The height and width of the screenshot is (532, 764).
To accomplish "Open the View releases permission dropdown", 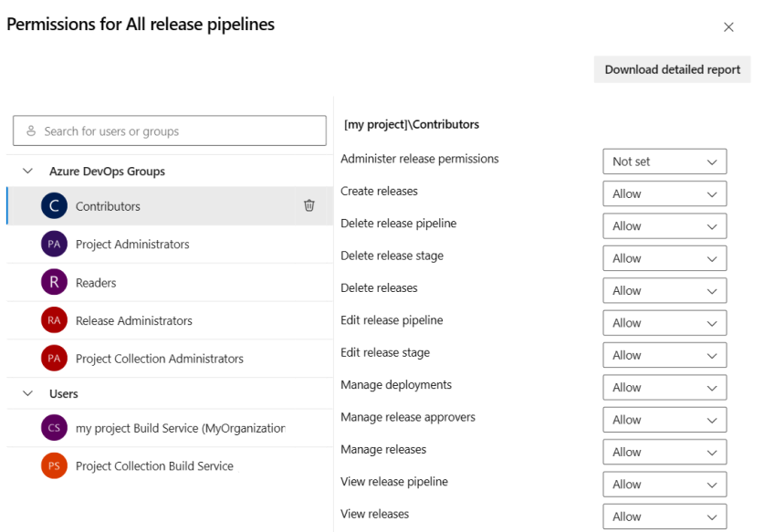I will [x=665, y=516].
